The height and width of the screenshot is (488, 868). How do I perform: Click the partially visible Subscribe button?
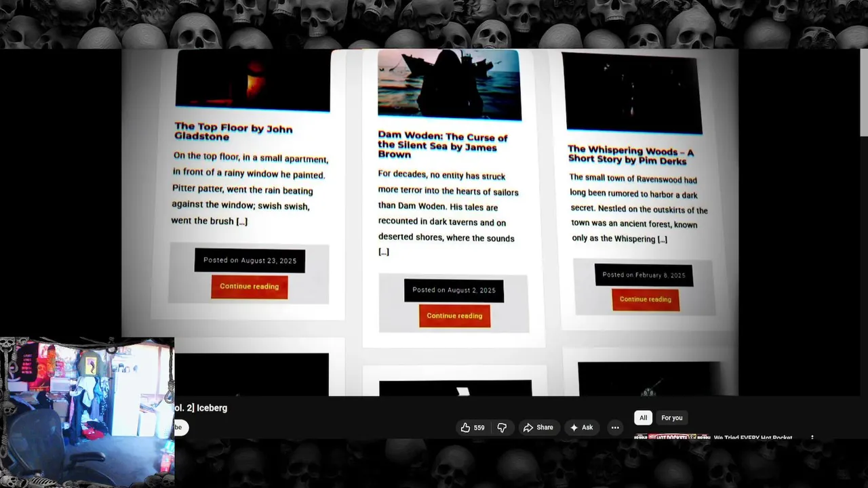point(180,427)
